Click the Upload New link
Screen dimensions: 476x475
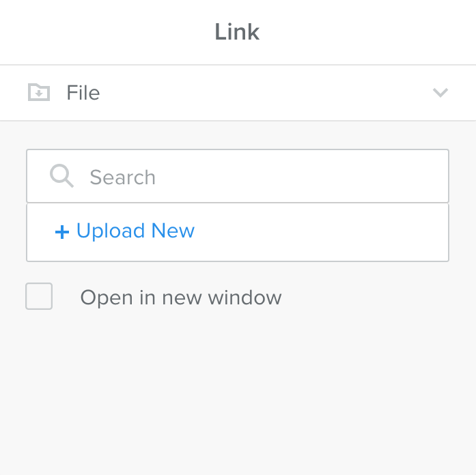click(135, 231)
